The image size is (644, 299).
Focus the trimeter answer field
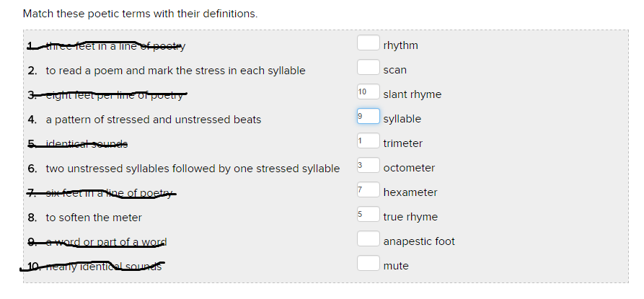point(368,142)
